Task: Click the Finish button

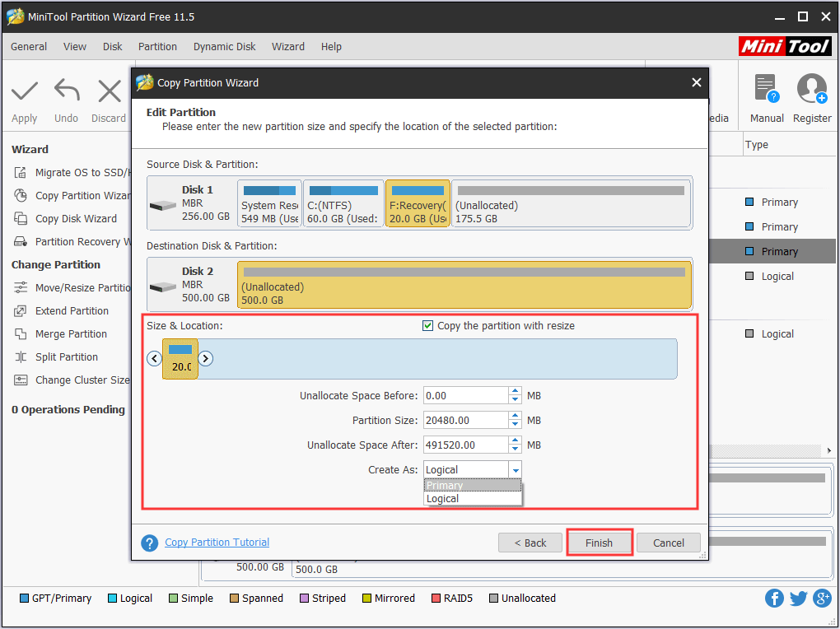Action: tap(599, 543)
